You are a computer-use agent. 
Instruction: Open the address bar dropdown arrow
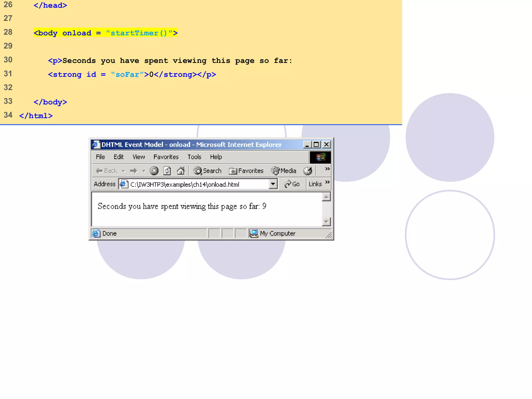pyautogui.click(x=273, y=184)
